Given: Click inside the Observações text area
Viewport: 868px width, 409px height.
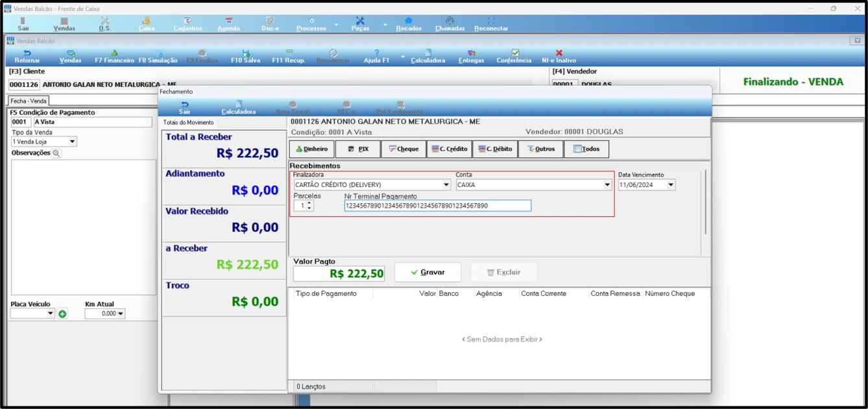Looking at the screenshot, I should coord(83,227).
